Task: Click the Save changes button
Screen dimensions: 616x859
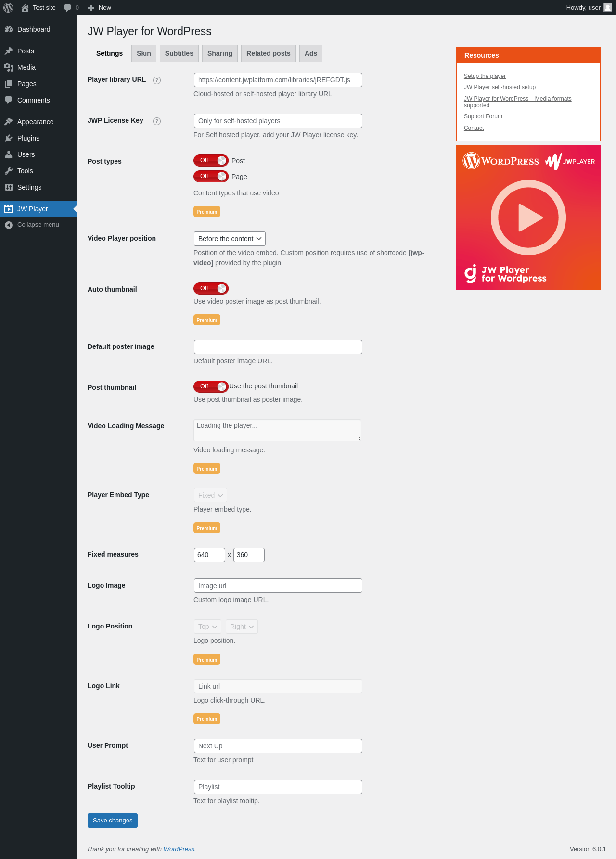Action: pyautogui.click(x=113, y=821)
